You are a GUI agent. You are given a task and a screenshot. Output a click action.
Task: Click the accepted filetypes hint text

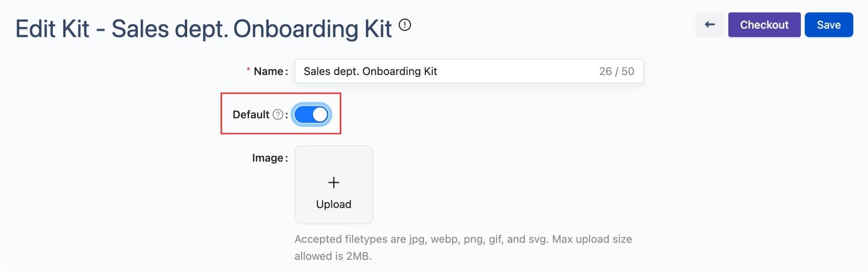tap(463, 239)
